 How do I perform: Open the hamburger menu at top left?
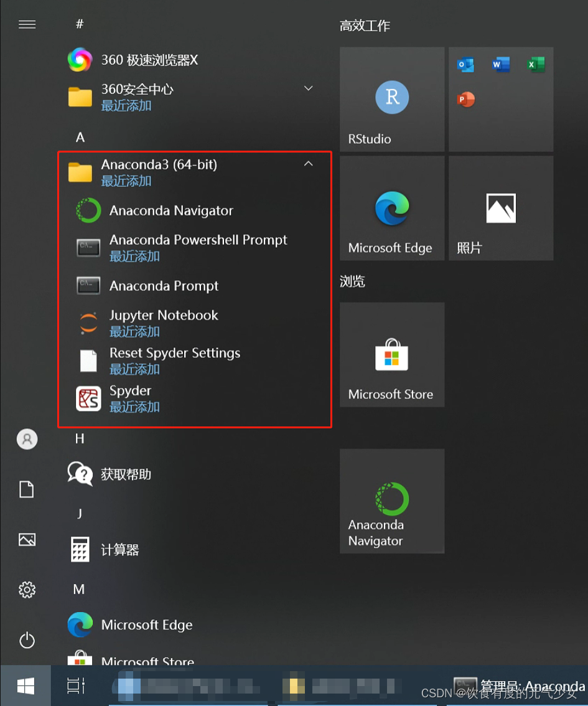(x=27, y=24)
